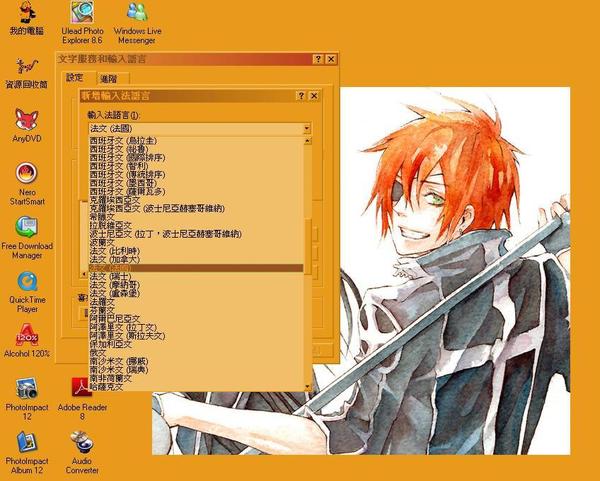Click help button in 文字服務和輸入語言 title bar
The width and height of the screenshot is (600, 481).
(x=318, y=59)
